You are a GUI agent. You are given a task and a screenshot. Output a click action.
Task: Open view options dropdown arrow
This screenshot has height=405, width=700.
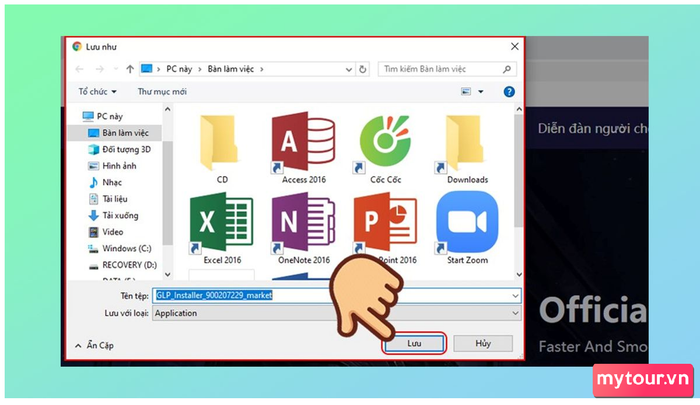(481, 92)
